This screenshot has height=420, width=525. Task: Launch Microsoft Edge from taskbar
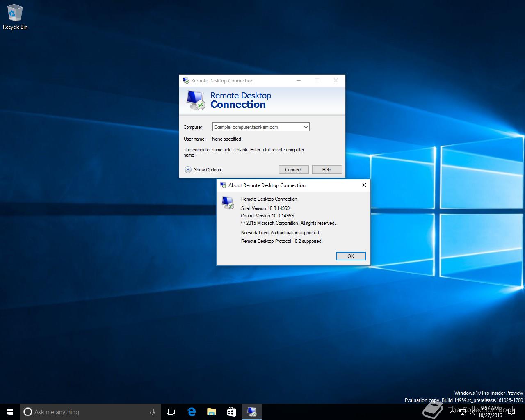(191, 412)
